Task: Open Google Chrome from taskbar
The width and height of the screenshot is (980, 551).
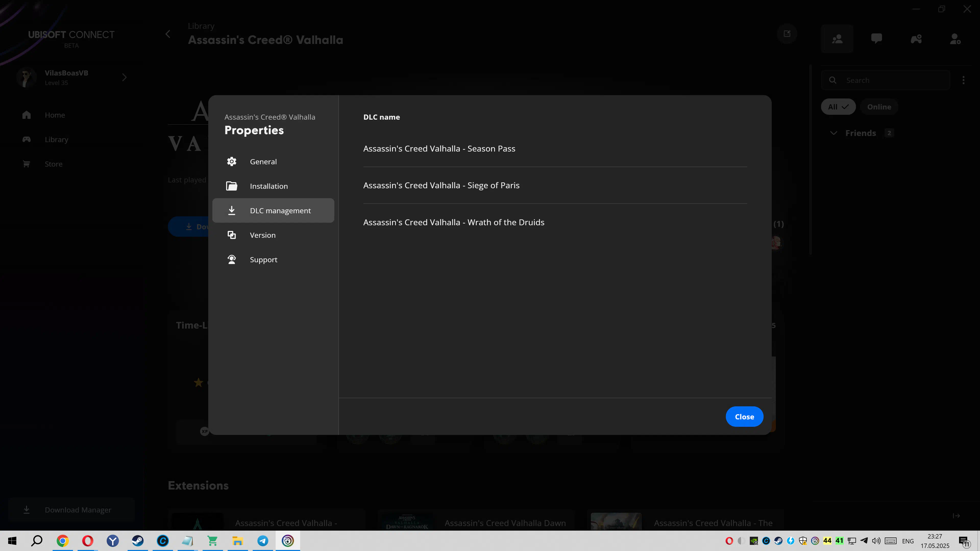Action: click(x=62, y=541)
